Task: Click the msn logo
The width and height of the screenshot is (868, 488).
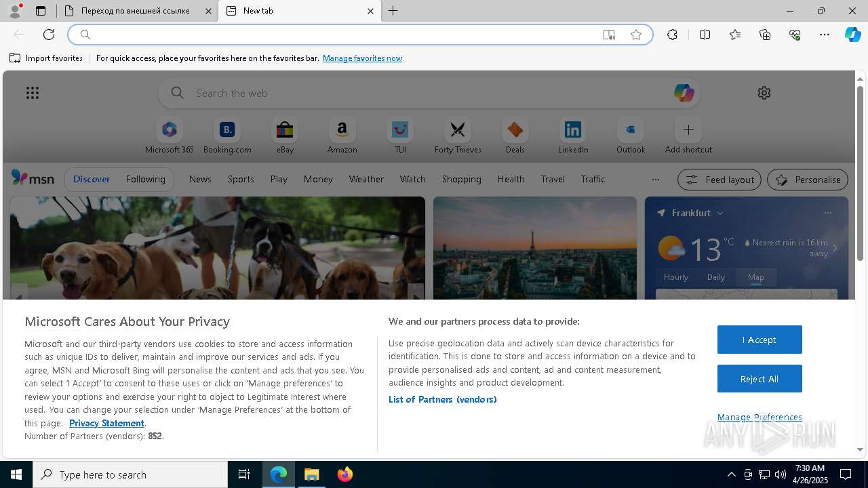Action: [33, 178]
